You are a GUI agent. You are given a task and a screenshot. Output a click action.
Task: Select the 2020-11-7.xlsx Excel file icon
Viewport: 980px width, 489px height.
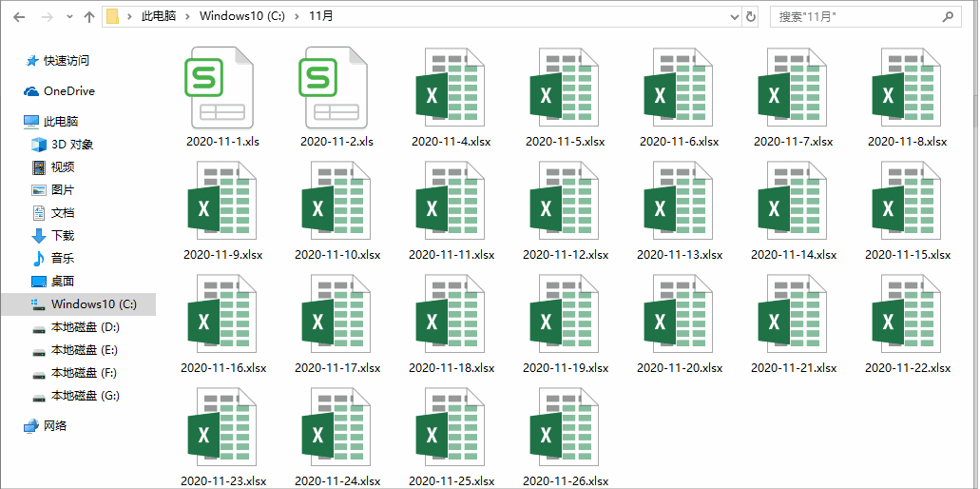point(793,88)
